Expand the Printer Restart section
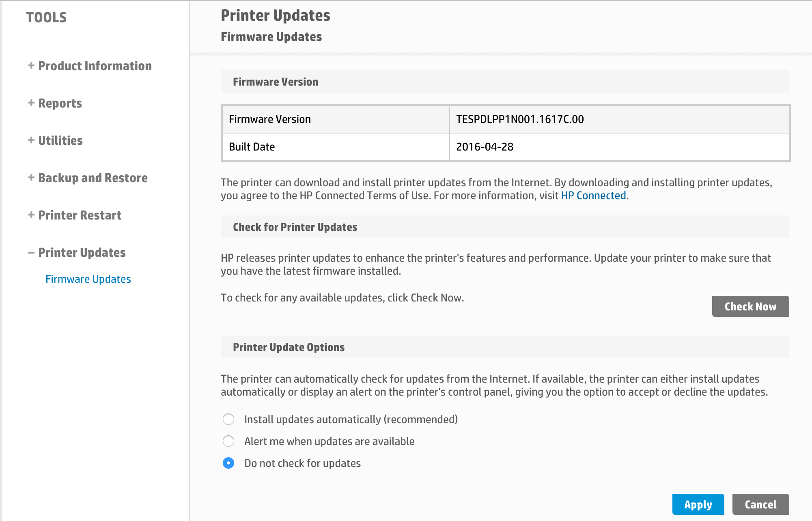This screenshot has width=812, height=521. pyautogui.click(x=80, y=215)
